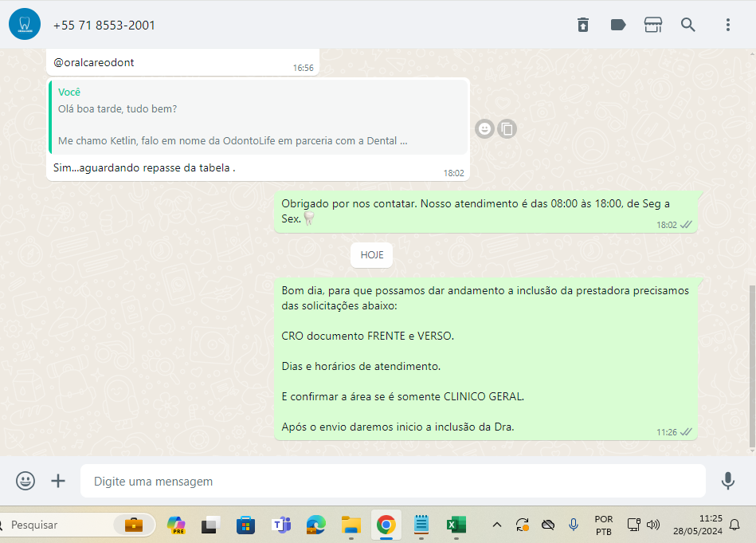Open the notifications bell icon
The width and height of the screenshot is (756, 543).
tap(734, 525)
